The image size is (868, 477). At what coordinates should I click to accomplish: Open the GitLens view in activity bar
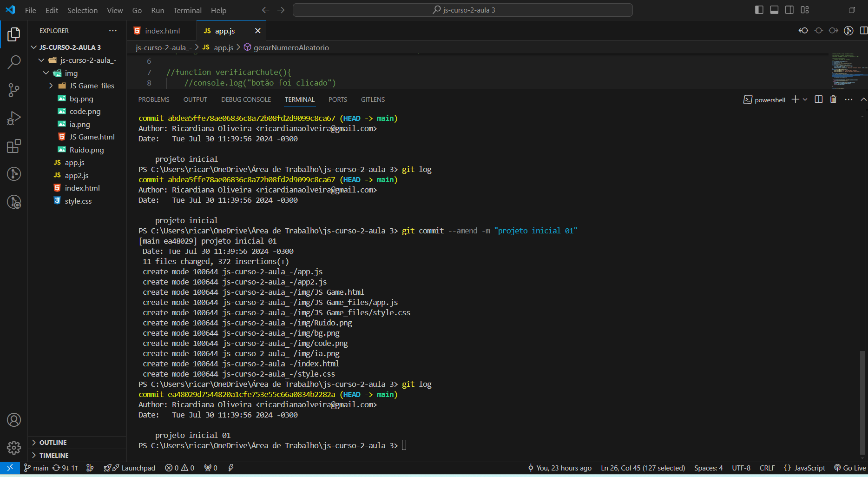tap(14, 174)
